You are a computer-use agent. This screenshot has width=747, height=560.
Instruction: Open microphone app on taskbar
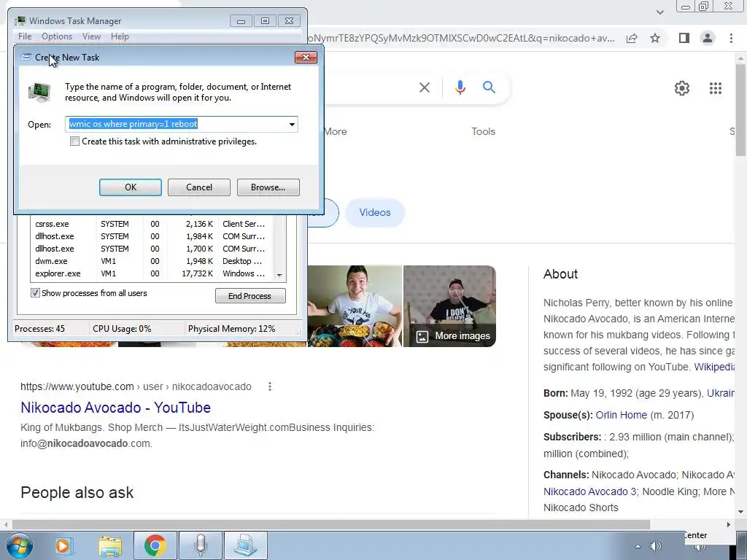(x=201, y=545)
